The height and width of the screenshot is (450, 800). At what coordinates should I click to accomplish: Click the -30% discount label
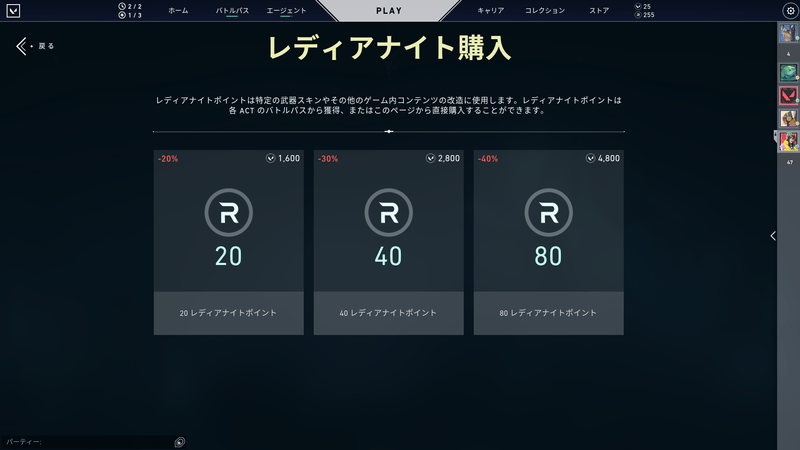[x=328, y=159]
